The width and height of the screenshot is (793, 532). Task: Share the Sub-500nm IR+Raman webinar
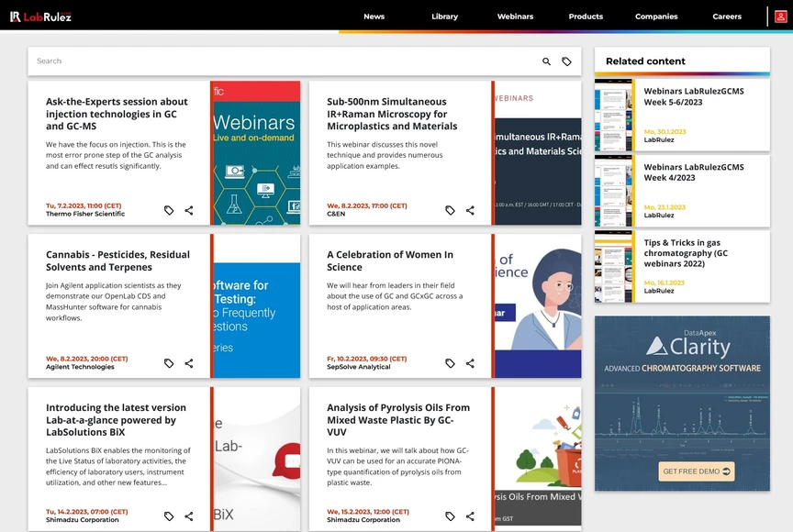470,210
